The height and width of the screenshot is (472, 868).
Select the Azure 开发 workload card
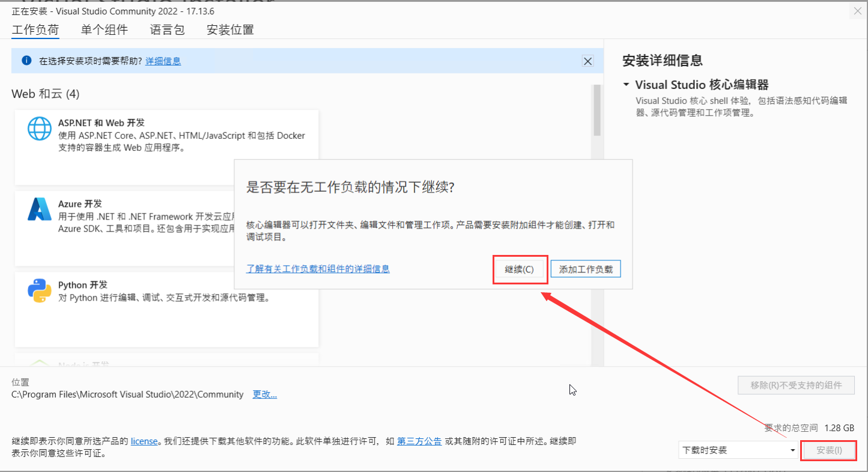(x=125, y=228)
